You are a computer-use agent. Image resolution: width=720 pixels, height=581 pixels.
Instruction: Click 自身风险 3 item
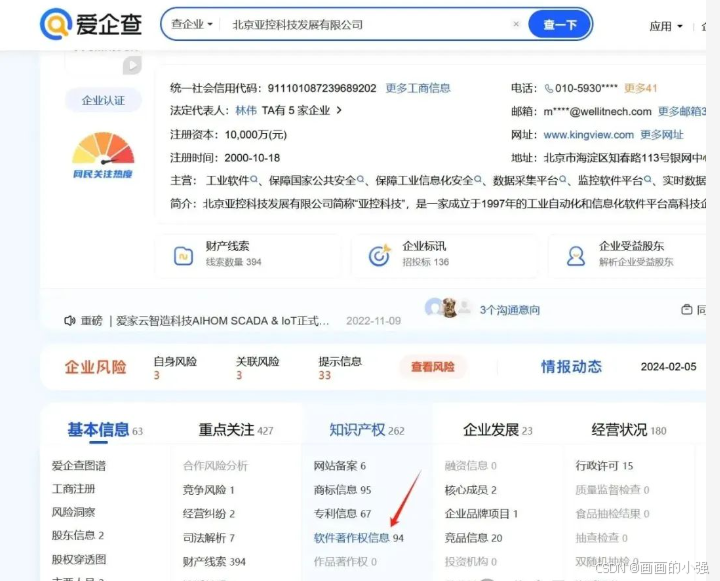pyautogui.click(x=175, y=368)
